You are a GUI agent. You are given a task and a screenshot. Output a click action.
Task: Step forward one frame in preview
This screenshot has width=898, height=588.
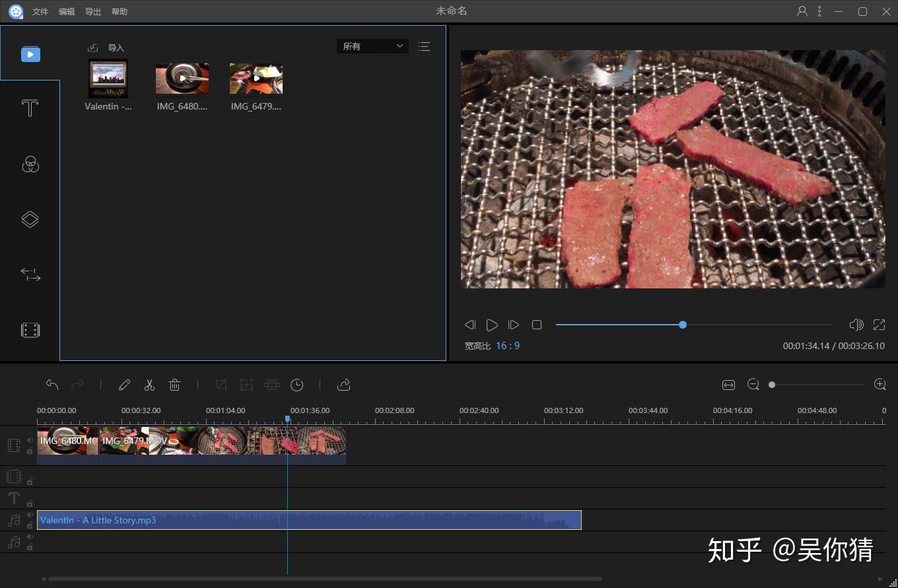tap(514, 325)
